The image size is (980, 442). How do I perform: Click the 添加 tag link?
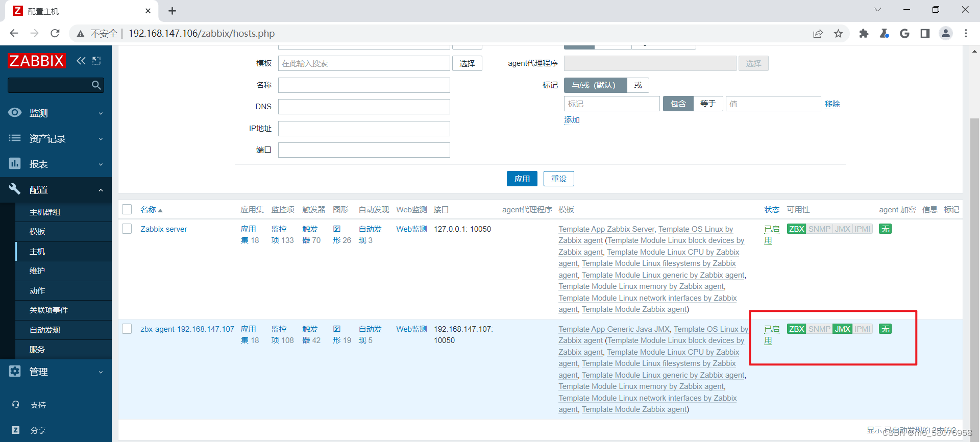pyautogui.click(x=572, y=120)
